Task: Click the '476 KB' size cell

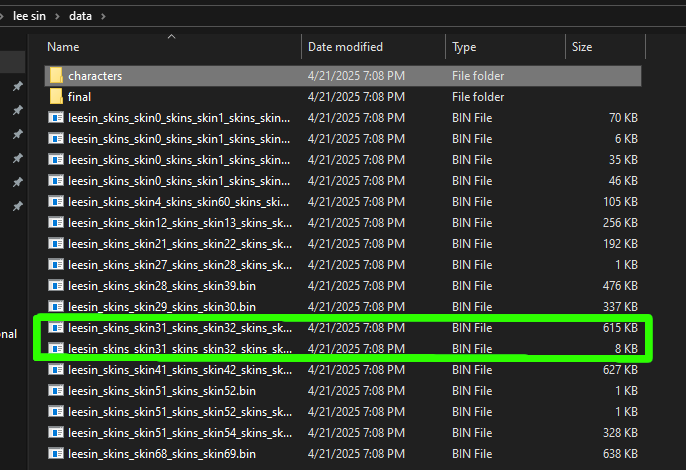Action: 620,286
